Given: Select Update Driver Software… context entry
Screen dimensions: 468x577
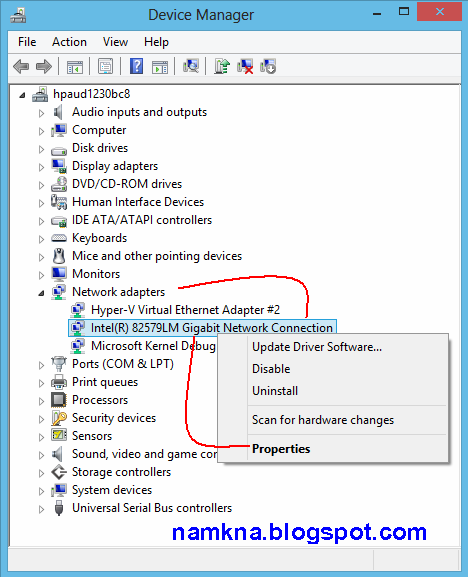Looking at the screenshot, I should (317, 347).
